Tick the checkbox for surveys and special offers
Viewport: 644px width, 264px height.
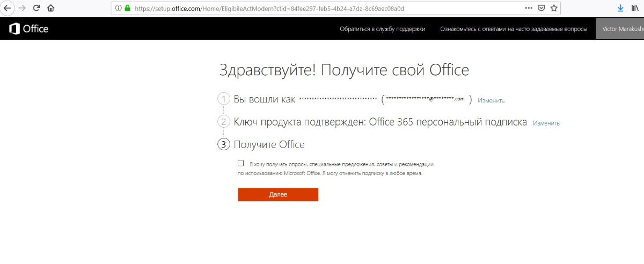pyautogui.click(x=240, y=163)
